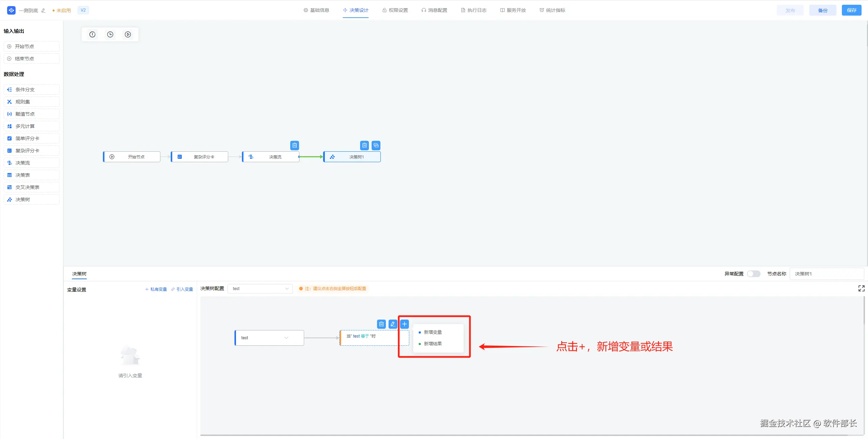Switch to the 权限设置 tab
This screenshot has height=439, width=868.
tap(395, 10)
